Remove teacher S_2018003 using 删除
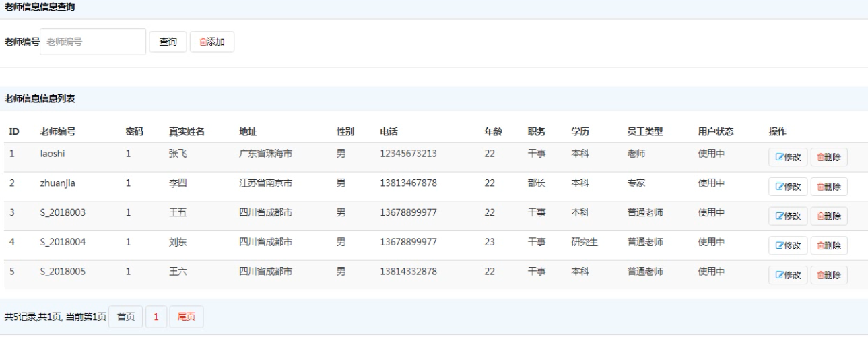This screenshot has width=868, height=343. [x=829, y=216]
